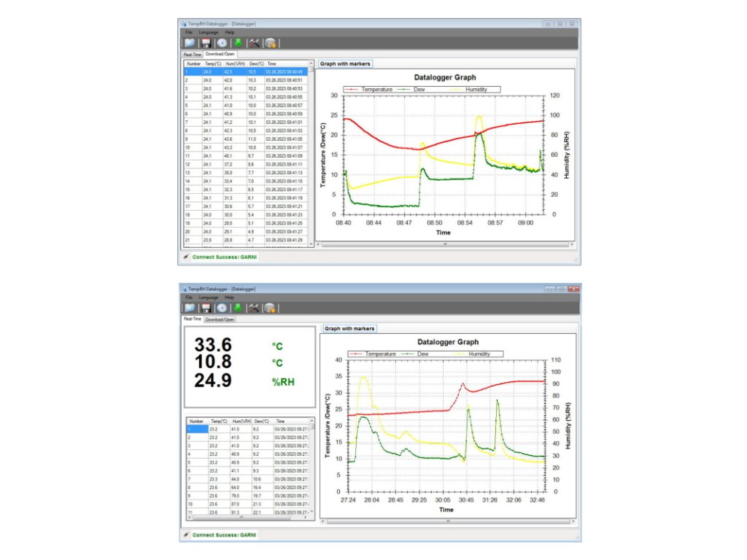747x560 pixels.
Task: Click the lower table horizontal scrollbar right arrow
Action: (x=305, y=517)
